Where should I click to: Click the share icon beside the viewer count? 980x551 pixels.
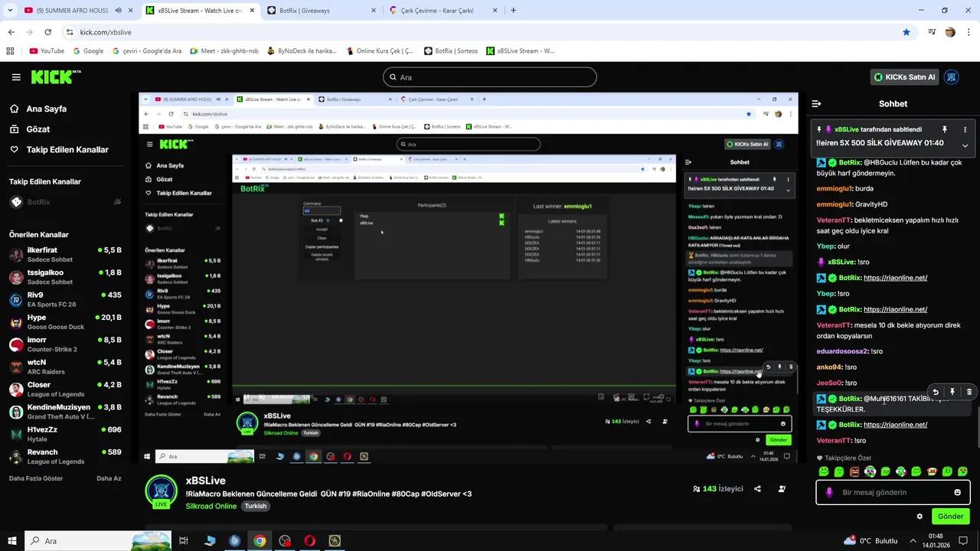[757, 488]
